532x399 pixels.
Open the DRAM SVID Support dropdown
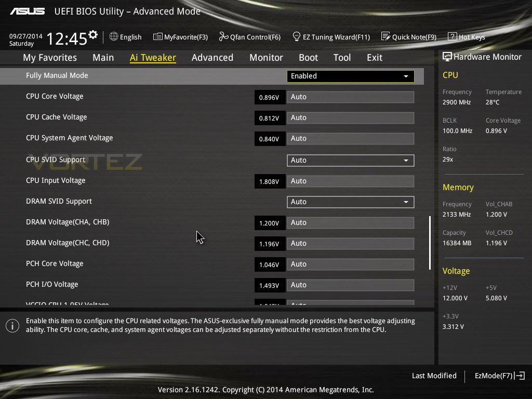[x=351, y=202]
